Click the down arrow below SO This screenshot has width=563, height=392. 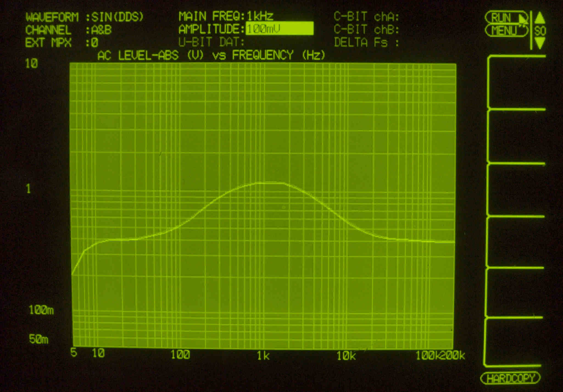[x=540, y=43]
